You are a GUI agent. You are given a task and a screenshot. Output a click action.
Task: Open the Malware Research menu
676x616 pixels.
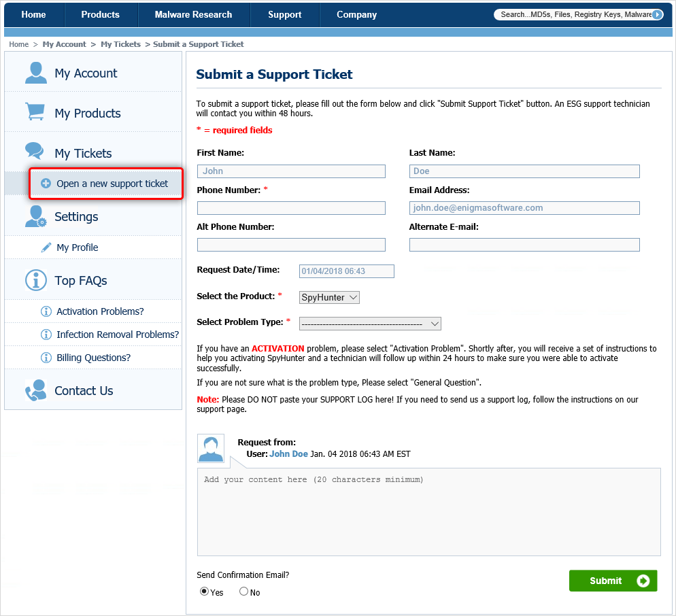coord(193,14)
